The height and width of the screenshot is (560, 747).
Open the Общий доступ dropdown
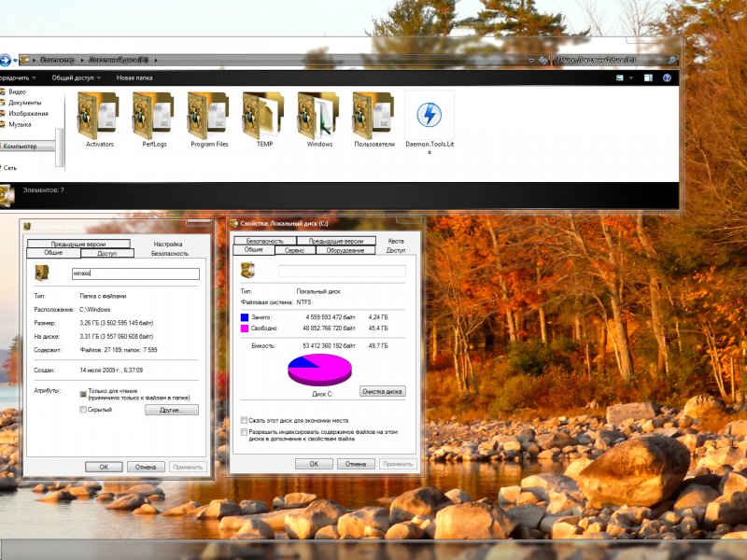point(77,77)
